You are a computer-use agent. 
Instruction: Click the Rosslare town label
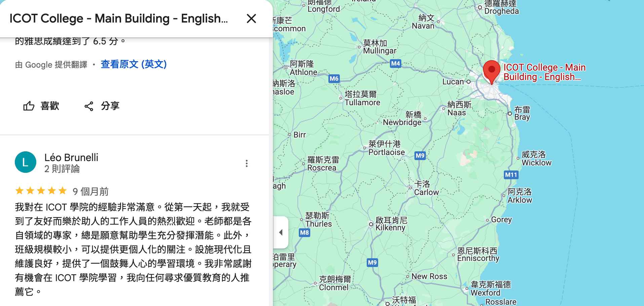coord(501,302)
